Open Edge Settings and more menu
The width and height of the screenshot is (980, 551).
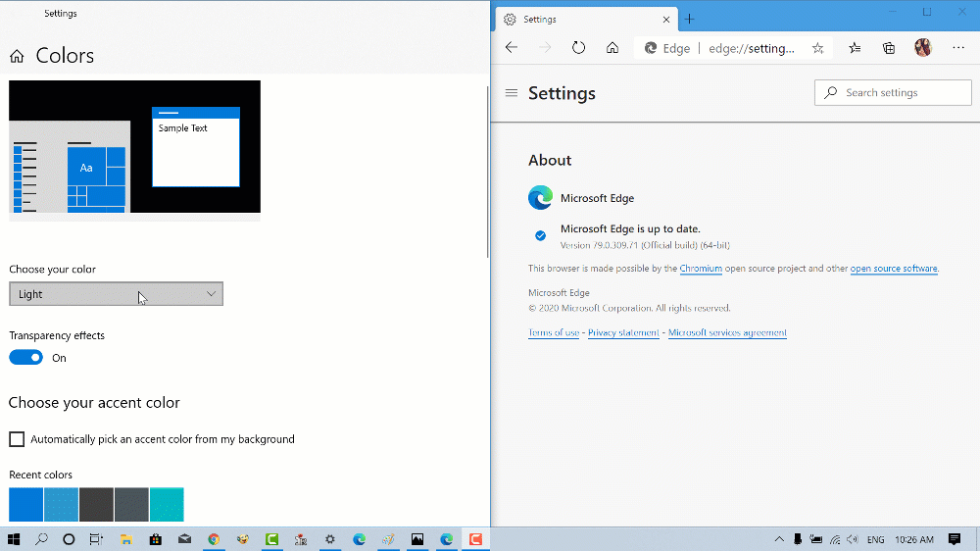(x=958, y=47)
